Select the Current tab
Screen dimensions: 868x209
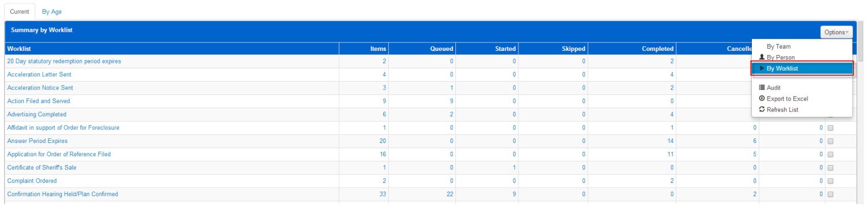click(20, 12)
